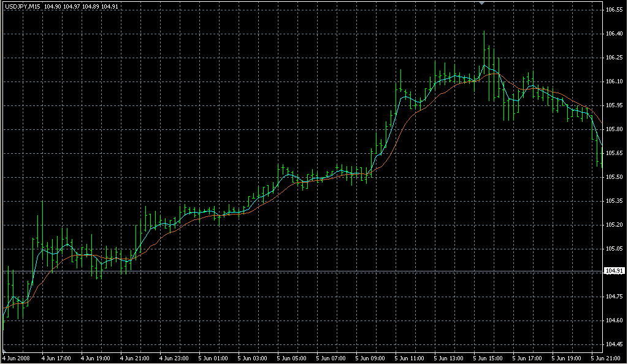The height and width of the screenshot is (364, 628).
Task: Click the 104.45 price scale label
Action: click(x=615, y=344)
